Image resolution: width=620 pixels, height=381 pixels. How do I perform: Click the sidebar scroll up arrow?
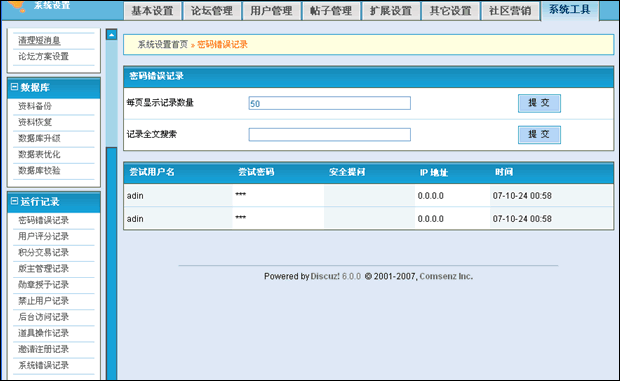pyautogui.click(x=112, y=35)
